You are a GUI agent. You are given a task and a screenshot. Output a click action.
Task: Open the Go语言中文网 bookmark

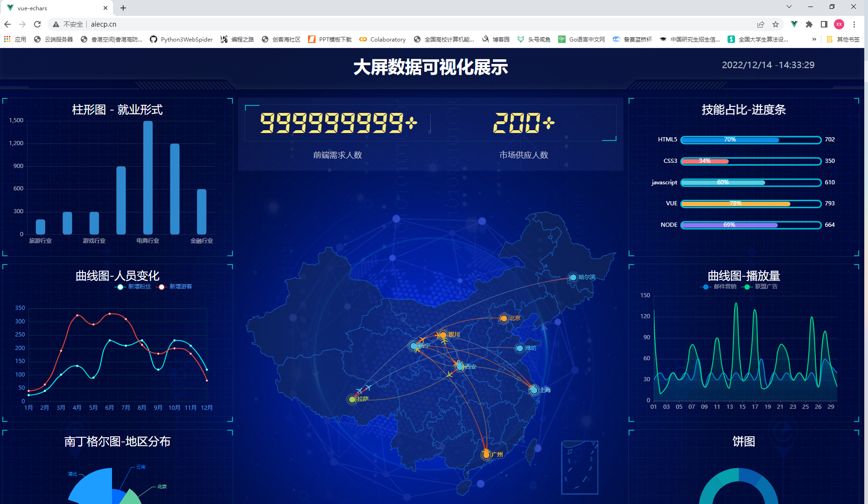582,39
